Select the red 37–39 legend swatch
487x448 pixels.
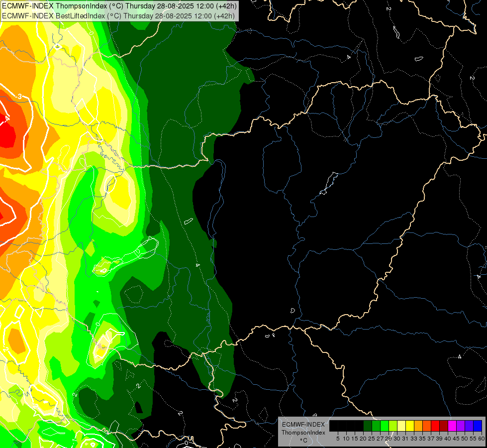coord(435,426)
